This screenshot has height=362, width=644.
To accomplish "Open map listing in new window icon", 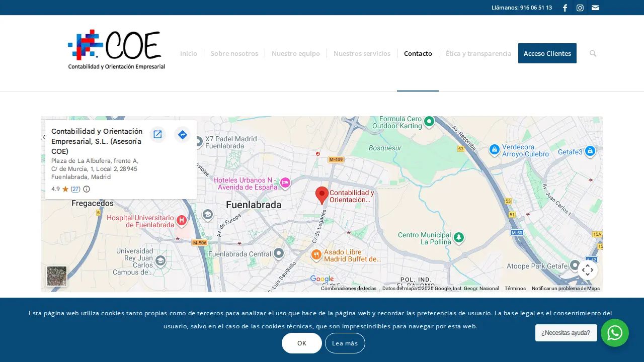I will click(157, 134).
